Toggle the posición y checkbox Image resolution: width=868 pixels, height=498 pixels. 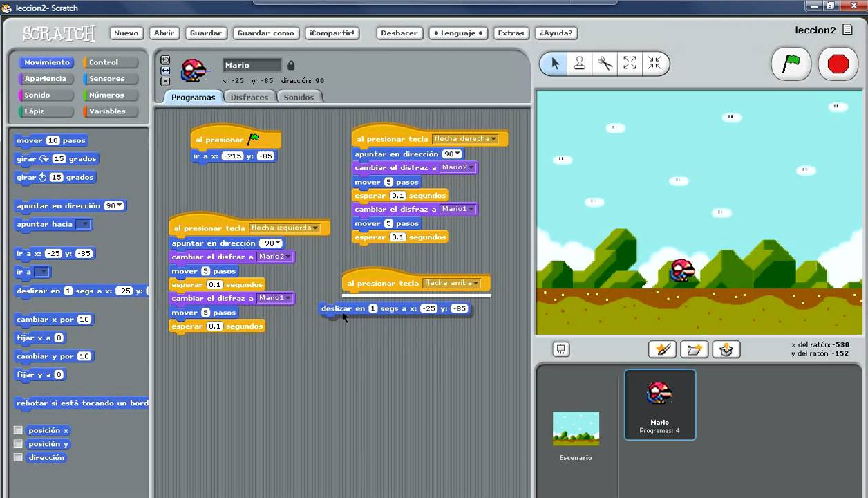pyautogui.click(x=19, y=444)
